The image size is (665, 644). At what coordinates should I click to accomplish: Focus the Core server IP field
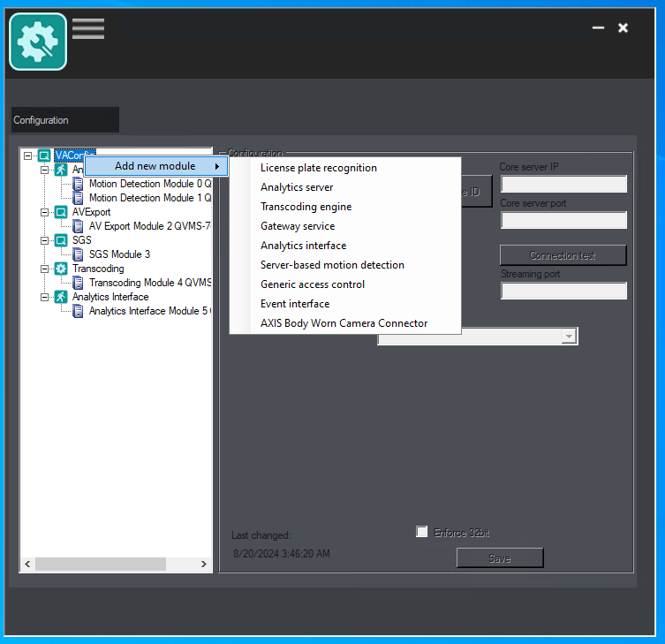(563, 184)
